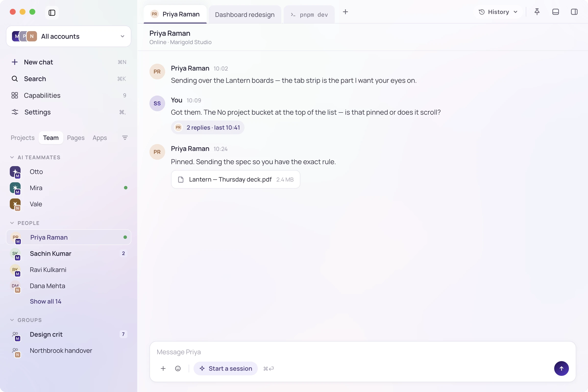Click the Priya Raman conversation header name
The height and width of the screenshot is (392, 588).
170,33
